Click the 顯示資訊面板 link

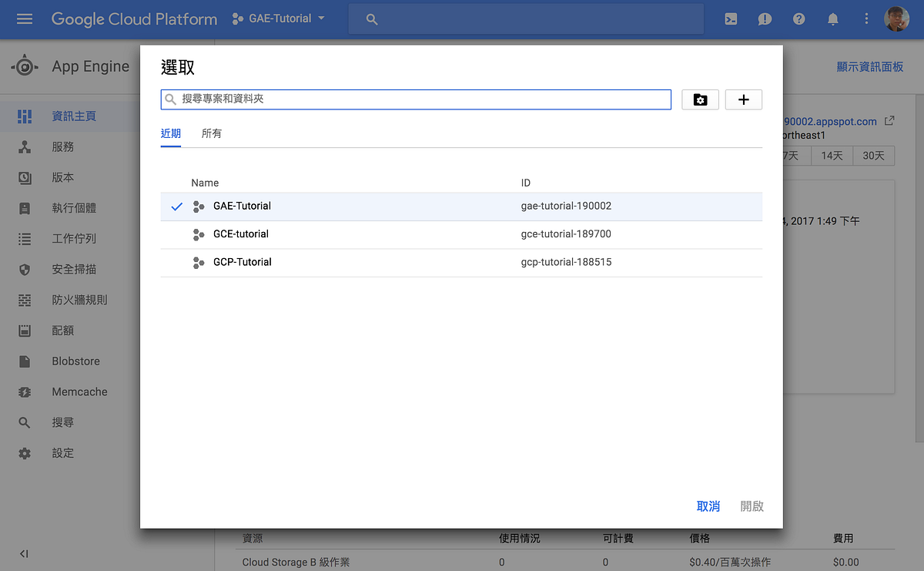[869, 66]
